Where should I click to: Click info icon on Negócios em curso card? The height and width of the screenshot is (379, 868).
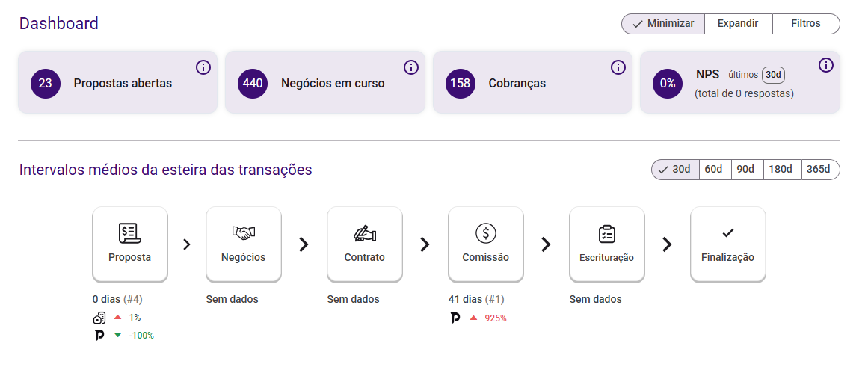pos(411,67)
